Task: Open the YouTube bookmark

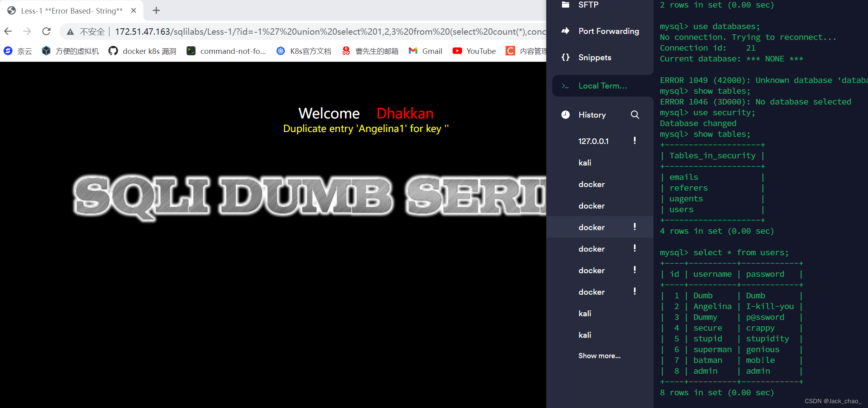Action: click(474, 51)
